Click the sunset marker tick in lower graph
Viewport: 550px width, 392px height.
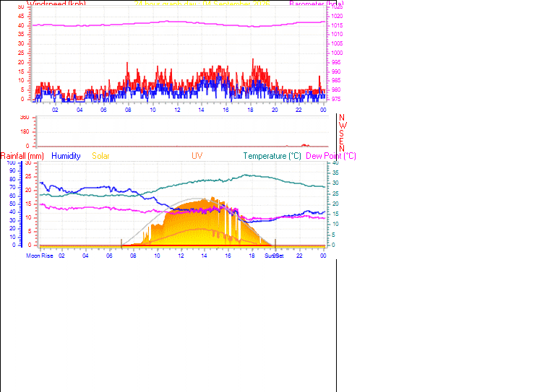tap(275, 244)
